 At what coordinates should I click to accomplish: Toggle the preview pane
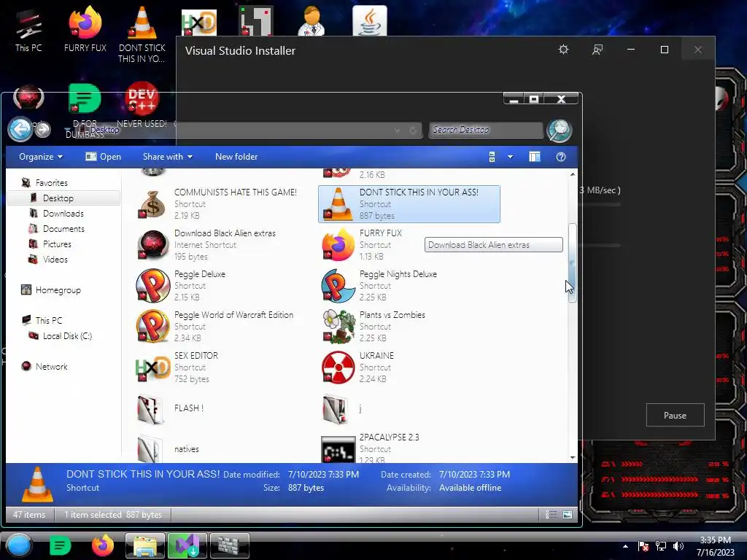pyautogui.click(x=535, y=157)
